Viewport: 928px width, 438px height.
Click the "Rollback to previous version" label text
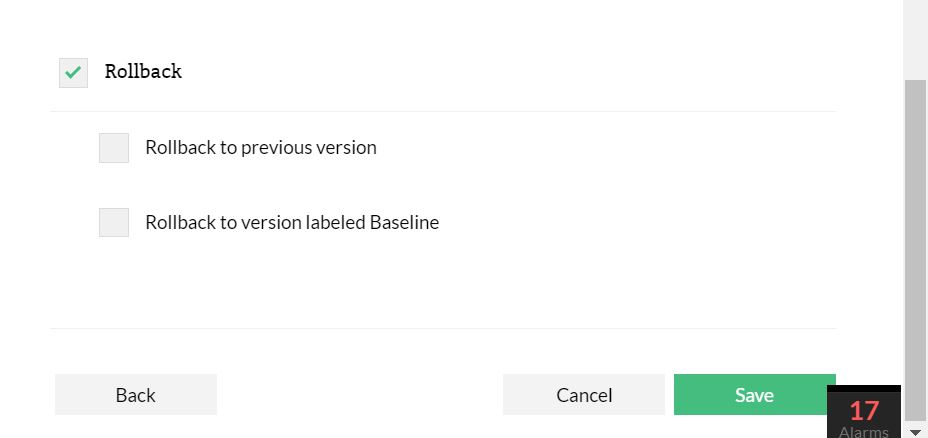coord(261,148)
